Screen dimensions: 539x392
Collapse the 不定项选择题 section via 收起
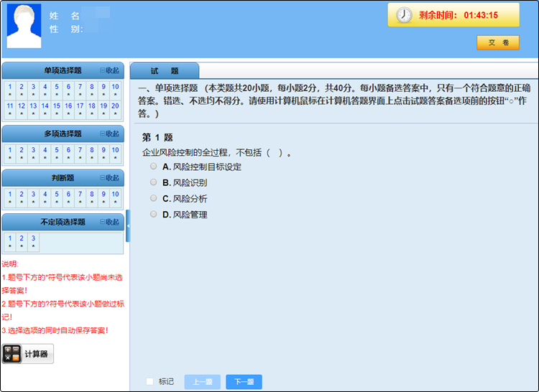tap(110, 222)
